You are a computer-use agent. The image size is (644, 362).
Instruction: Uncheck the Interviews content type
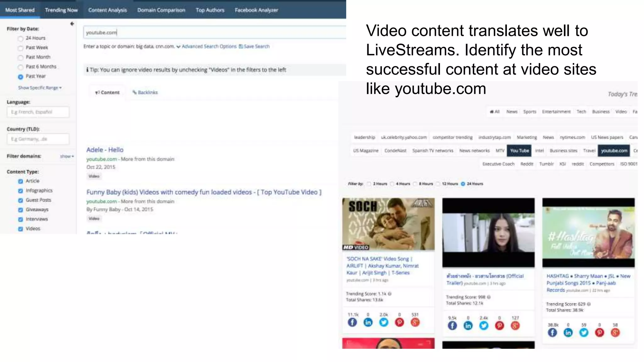click(20, 219)
